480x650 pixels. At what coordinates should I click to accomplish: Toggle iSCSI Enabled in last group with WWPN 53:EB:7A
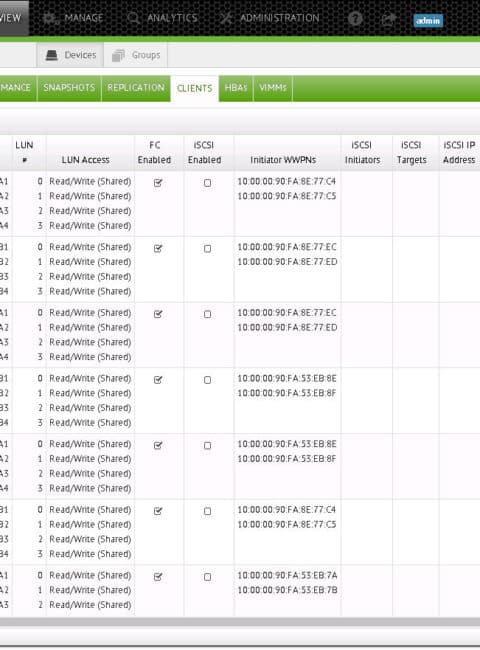(x=207, y=577)
